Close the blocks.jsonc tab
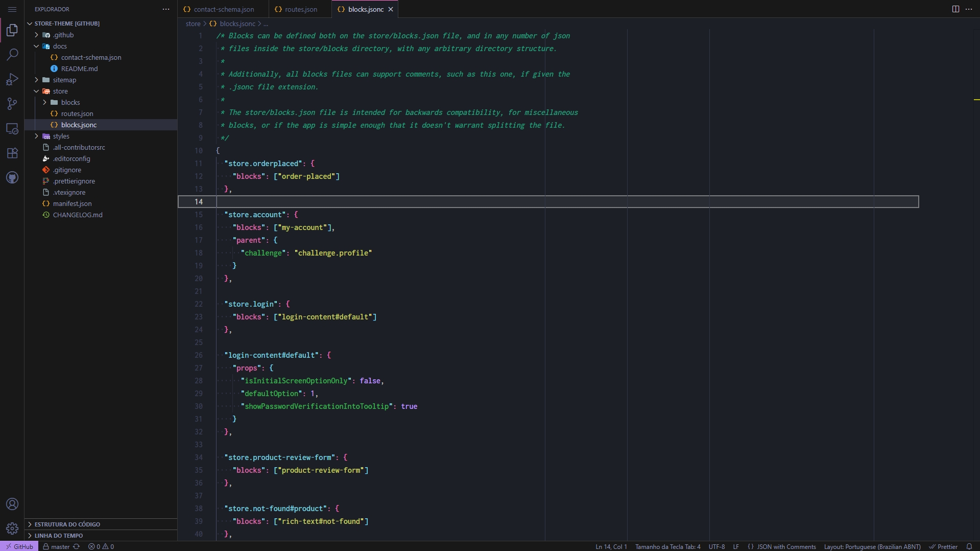Screen dimensions: 980x551 coord(391,9)
